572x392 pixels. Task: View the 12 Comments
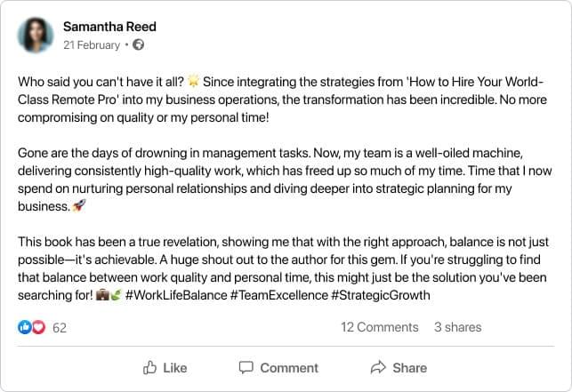(379, 327)
